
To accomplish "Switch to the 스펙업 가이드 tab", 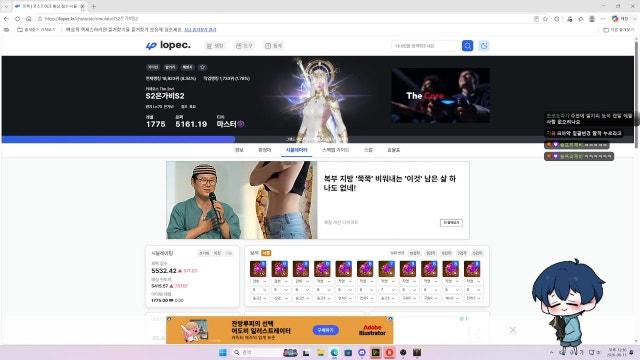I will (335, 150).
